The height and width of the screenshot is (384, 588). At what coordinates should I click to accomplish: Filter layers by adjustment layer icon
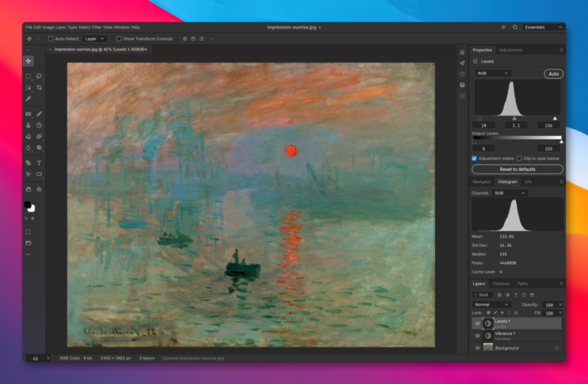pyautogui.click(x=508, y=295)
